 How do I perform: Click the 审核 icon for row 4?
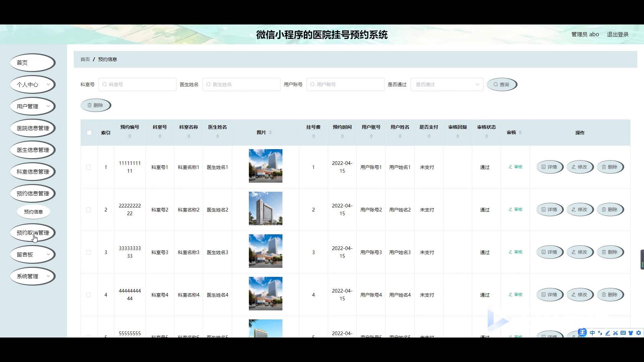515,295
